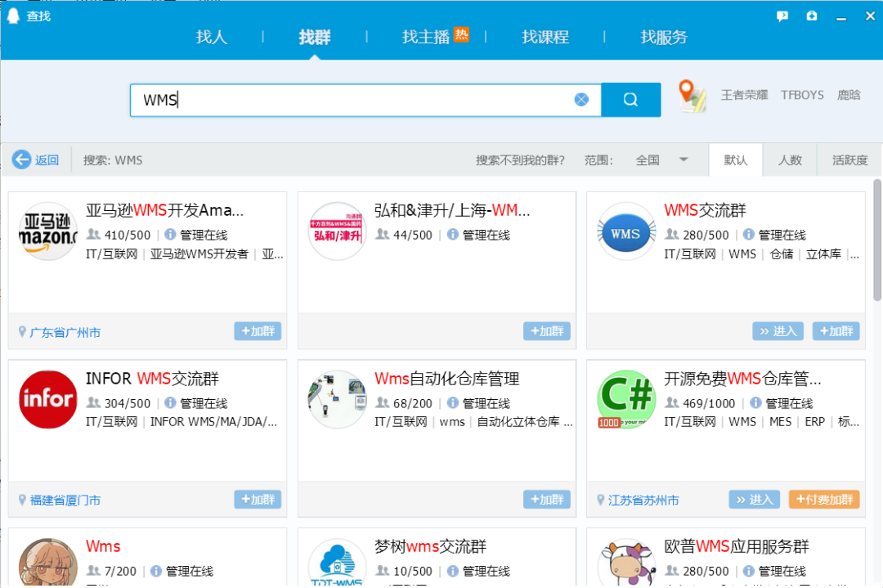Join WMS交流群 with +加群
This screenshot has height=588, width=883.
click(x=836, y=331)
